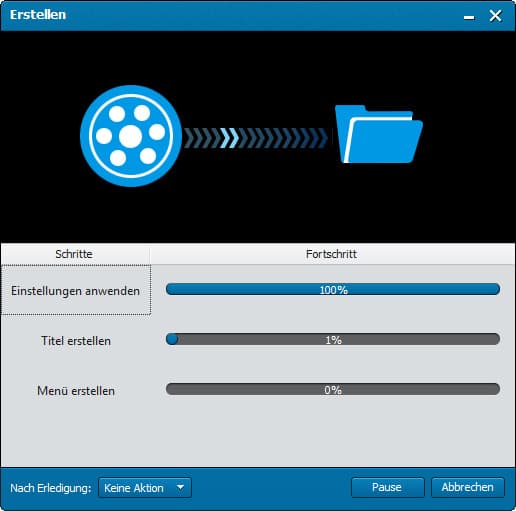Click the blue output folder icon
The height and width of the screenshot is (511, 516).
pyautogui.click(x=379, y=134)
